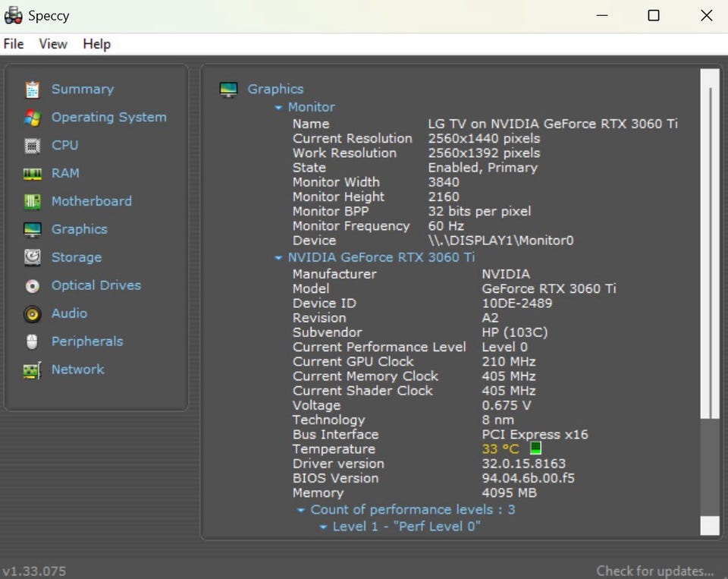Click the Storage hard drive icon
Viewport: 728px width, 579px height.
tap(32, 258)
